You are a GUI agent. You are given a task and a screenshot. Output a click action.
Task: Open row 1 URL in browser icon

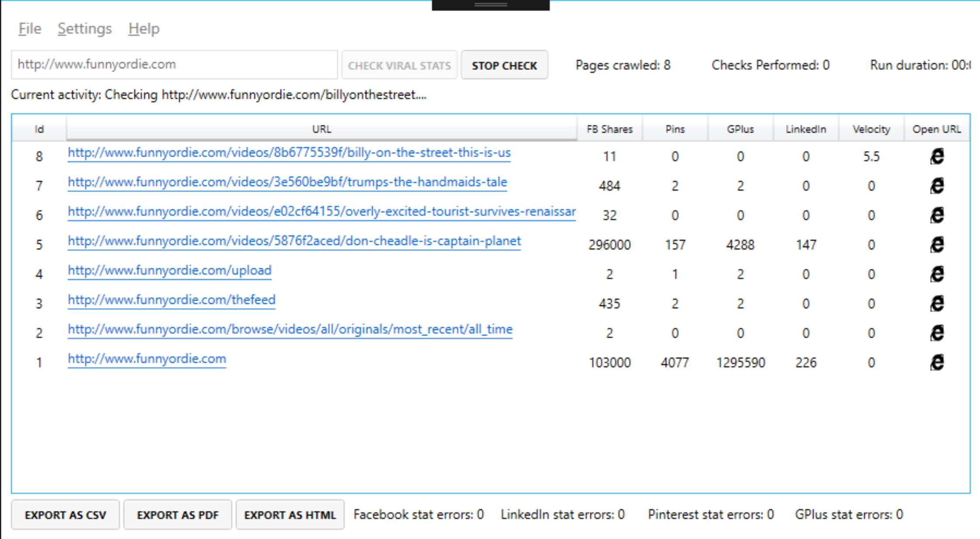[937, 362]
